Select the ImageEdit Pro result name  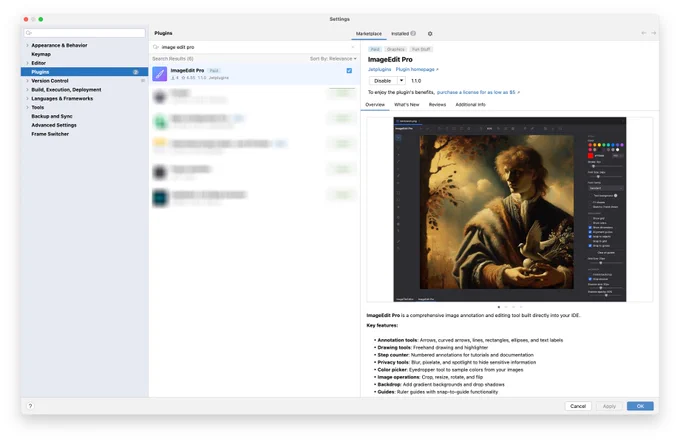tap(187, 70)
